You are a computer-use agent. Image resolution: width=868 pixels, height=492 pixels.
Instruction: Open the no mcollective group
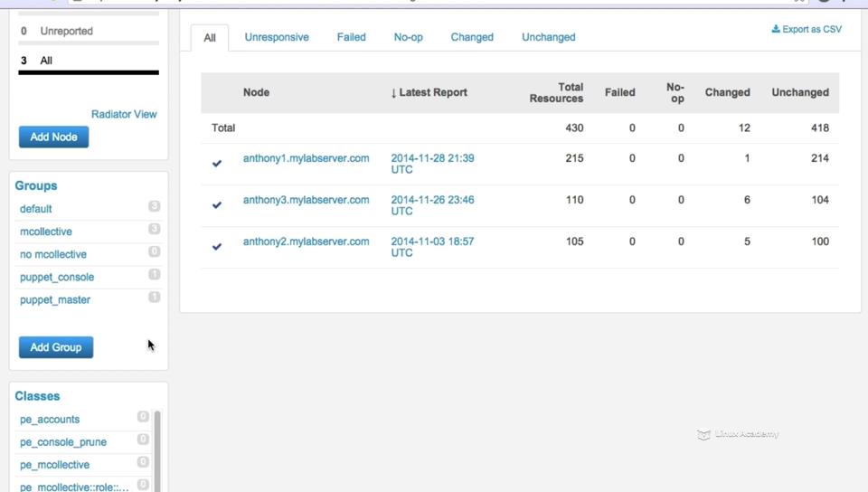[53, 254]
